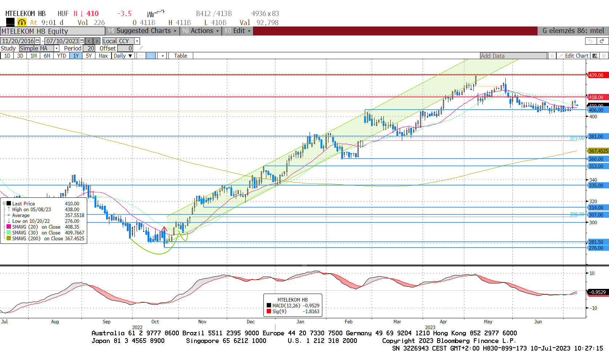Screen dimensions: 609x364
Task: Click the SMAVG (20) magenta color swatch
Action: tap(9, 227)
